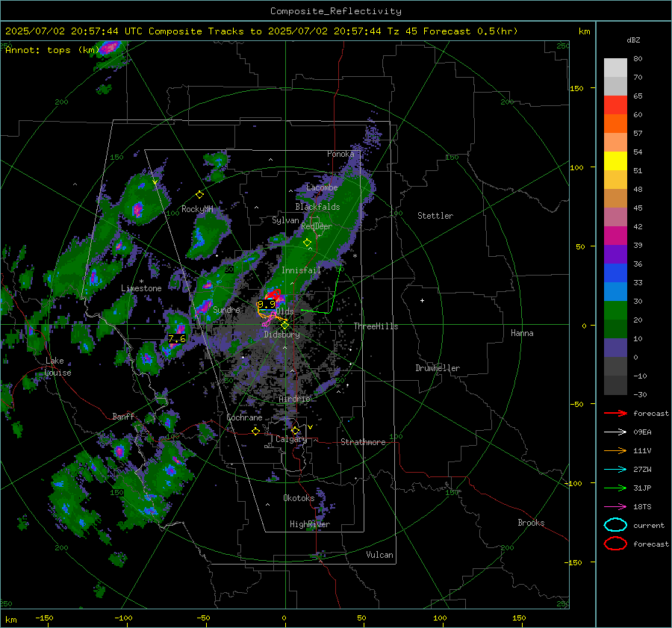Screen dimensions: 672x628
Task: Select the Olds city label
Action: click(285, 311)
